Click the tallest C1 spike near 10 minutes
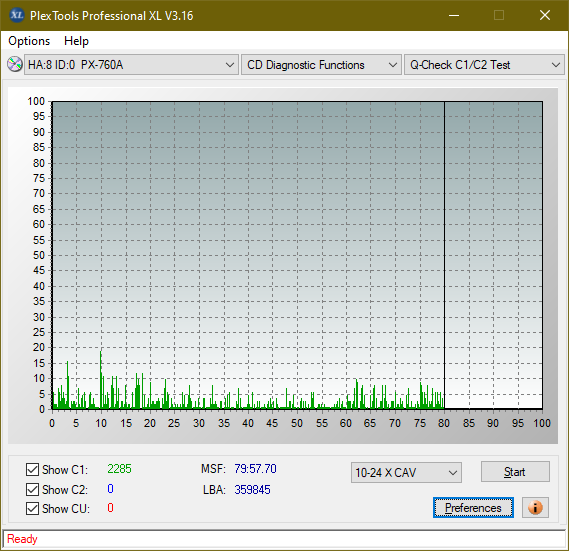This screenshot has height=551, width=569. [101, 380]
